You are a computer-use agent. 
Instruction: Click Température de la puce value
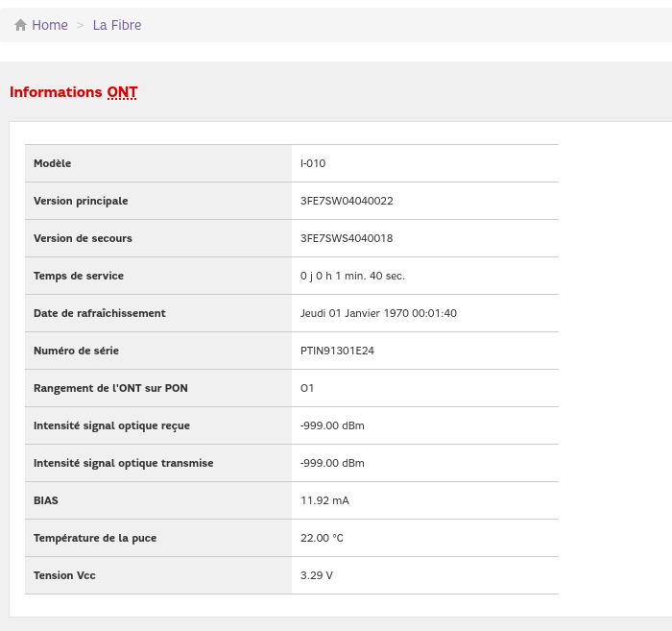click(322, 538)
